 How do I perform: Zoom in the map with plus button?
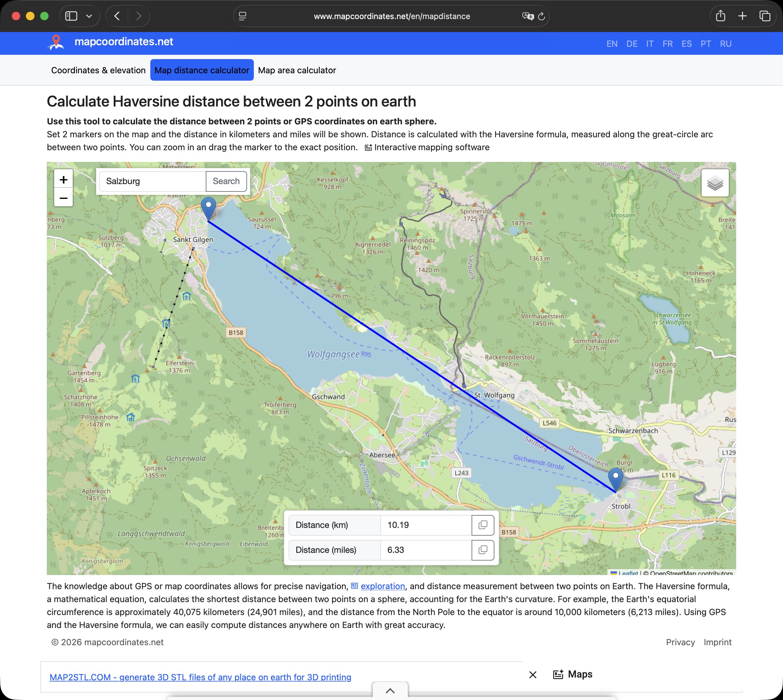[63, 179]
